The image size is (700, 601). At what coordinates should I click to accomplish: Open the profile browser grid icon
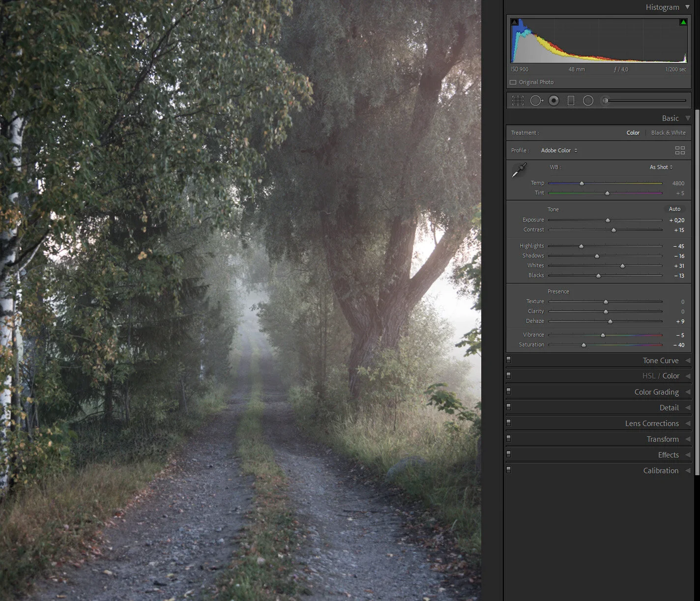click(680, 150)
